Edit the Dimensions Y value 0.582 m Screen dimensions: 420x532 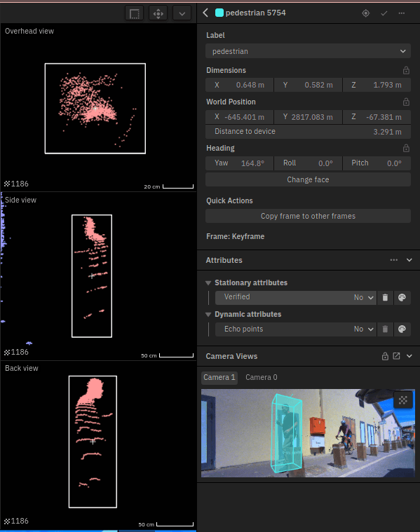point(308,85)
